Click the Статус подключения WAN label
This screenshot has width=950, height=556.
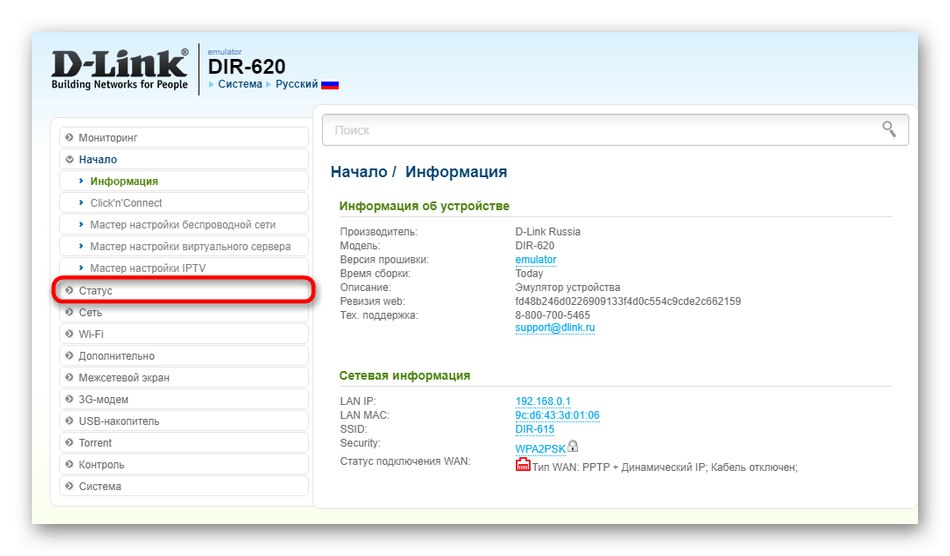click(405, 462)
